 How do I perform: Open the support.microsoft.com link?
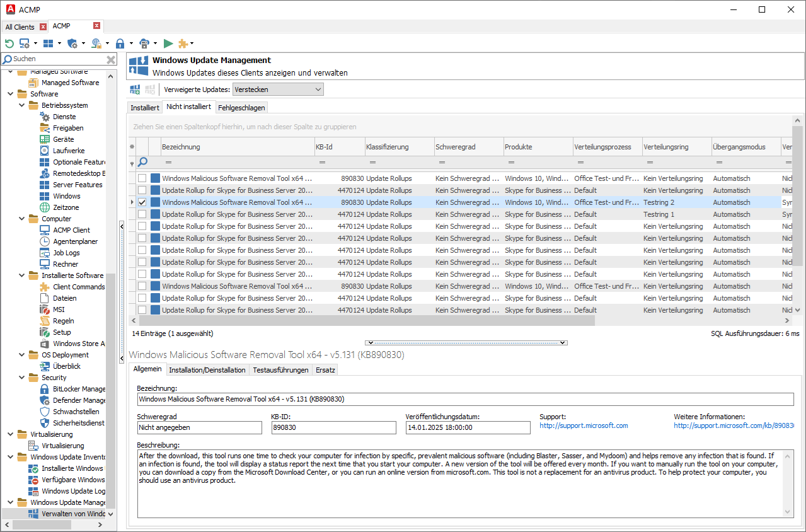tap(583, 425)
